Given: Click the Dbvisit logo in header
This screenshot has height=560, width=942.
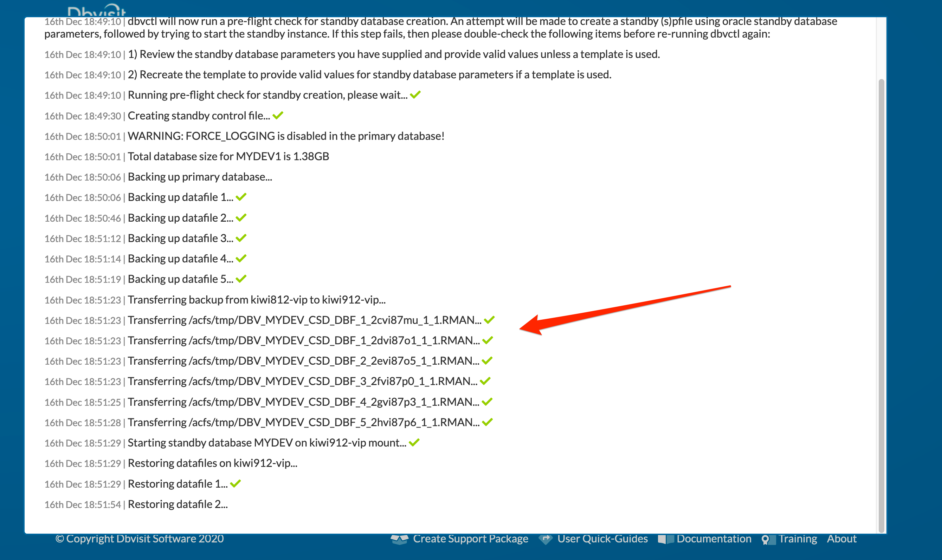Looking at the screenshot, I should point(97,11).
